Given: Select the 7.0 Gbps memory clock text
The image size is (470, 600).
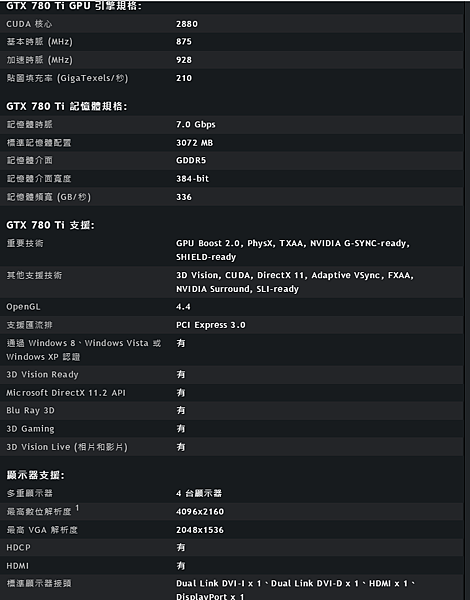Looking at the screenshot, I should 196,125.
